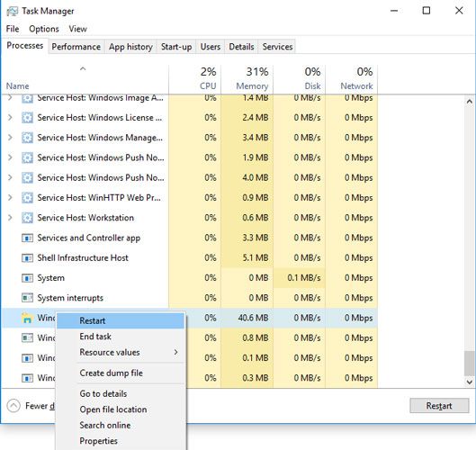Open the View menu
The height and width of the screenshot is (450, 476).
(77, 29)
